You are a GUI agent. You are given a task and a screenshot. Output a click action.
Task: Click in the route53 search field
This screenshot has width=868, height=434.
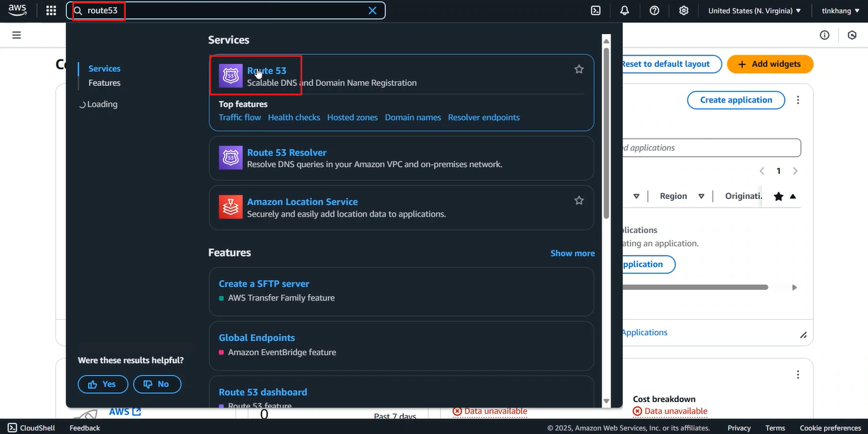tap(227, 11)
